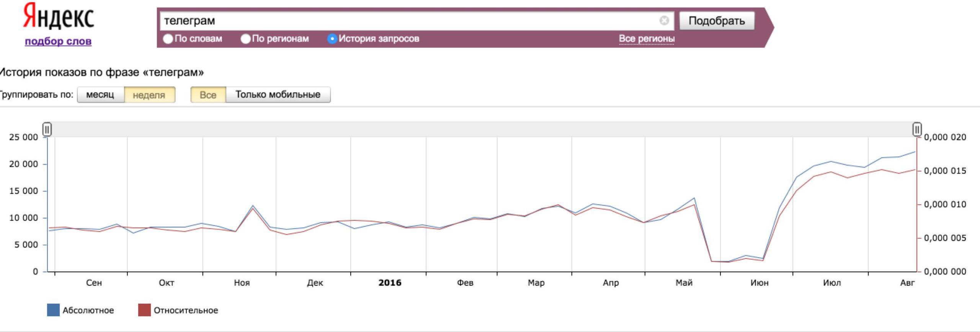Click the Май month axis label
The image size is (980, 332).
coord(684,283)
